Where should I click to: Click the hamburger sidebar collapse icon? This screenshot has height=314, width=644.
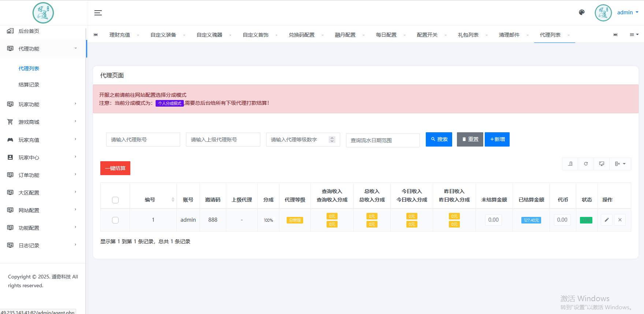coord(98,13)
